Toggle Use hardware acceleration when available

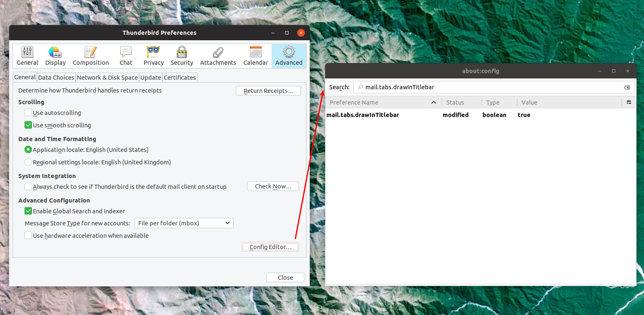(28, 235)
